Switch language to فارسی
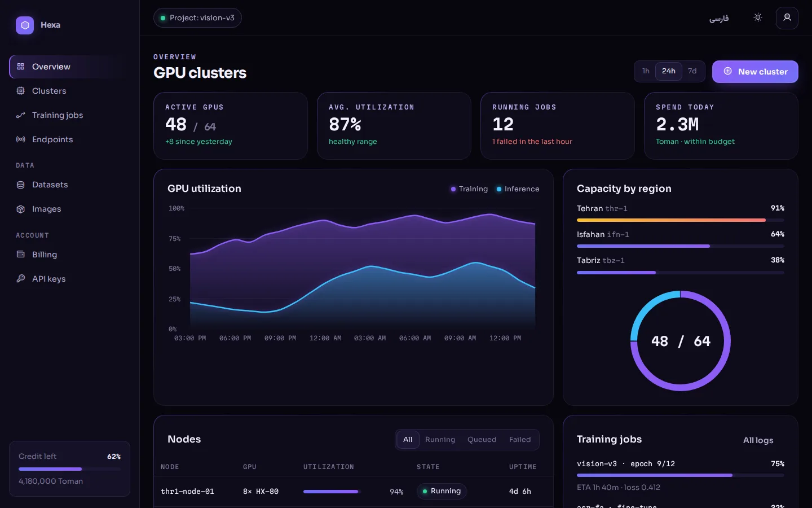 coord(719,18)
